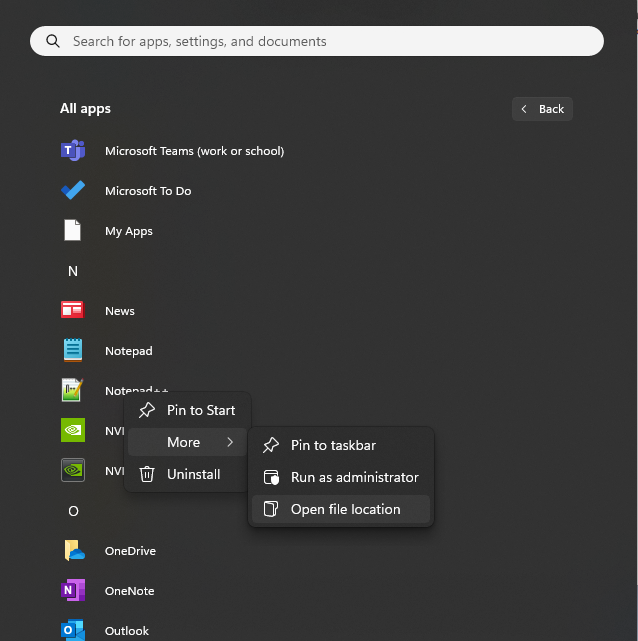This screenshot has height=641, width=638.
Task: Open Notepad++ via its icon
Action: [72, 390]
